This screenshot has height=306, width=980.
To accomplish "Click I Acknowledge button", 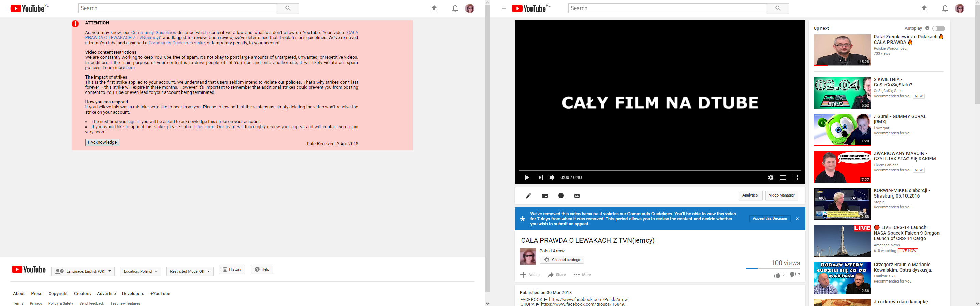I will click(x=102, y=142).
